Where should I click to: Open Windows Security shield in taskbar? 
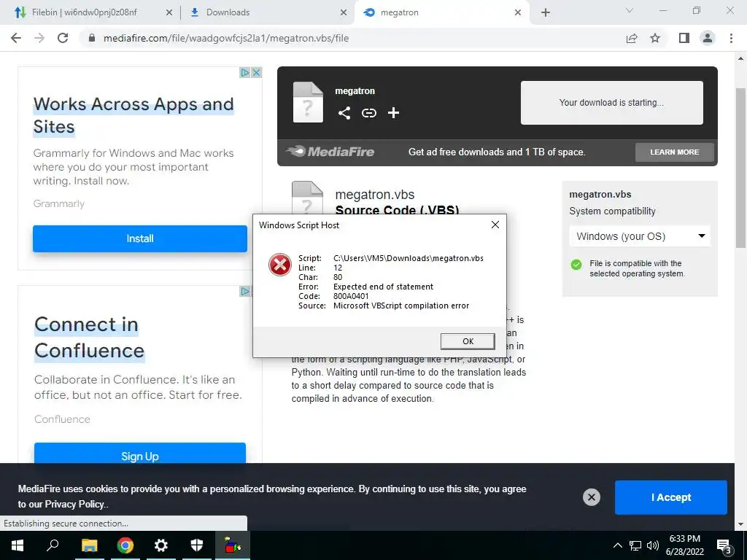pos(197,545)
